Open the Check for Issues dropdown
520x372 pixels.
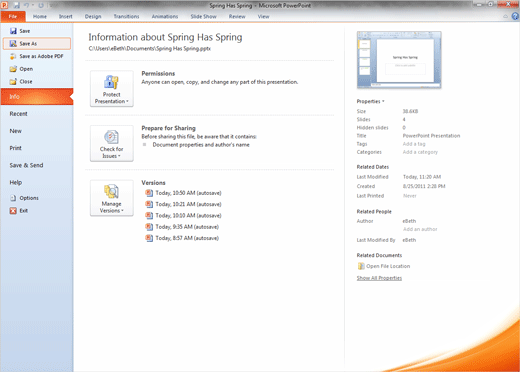(112, 143)
